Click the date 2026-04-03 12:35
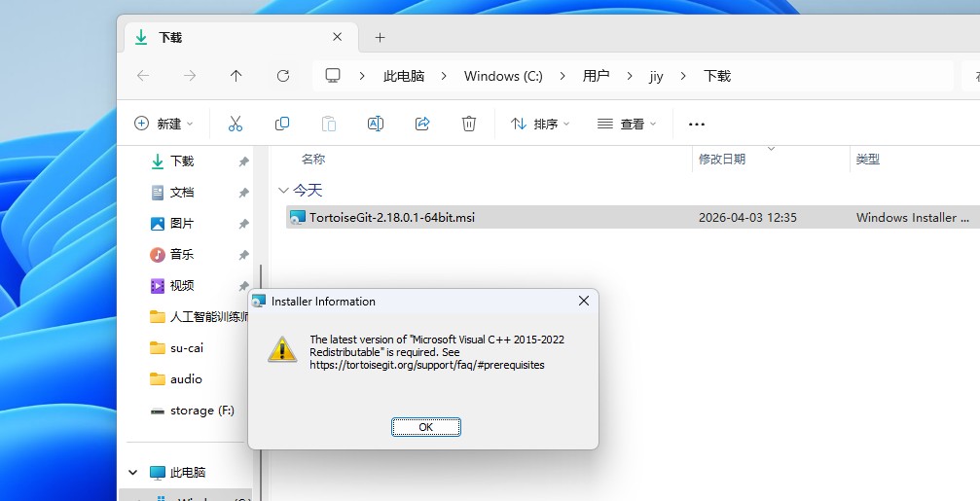Screen dimensions: 980x501 pyautogui.click(x=747, y=217)
